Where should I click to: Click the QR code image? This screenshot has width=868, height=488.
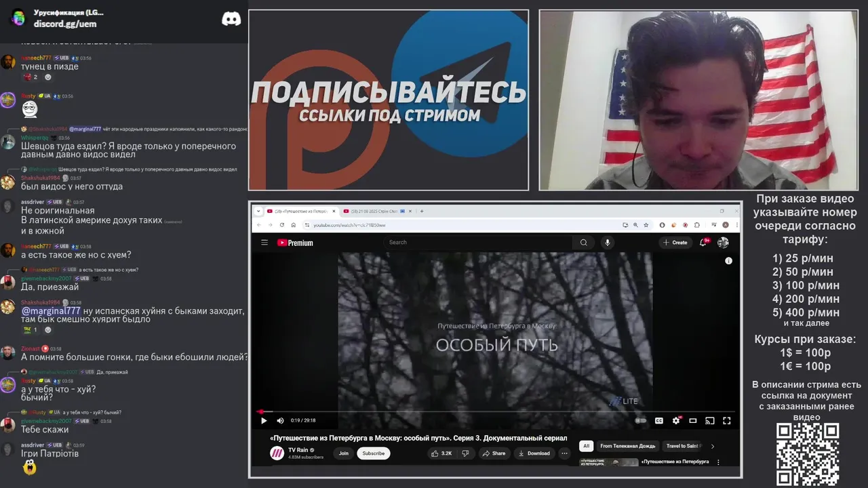808,455
